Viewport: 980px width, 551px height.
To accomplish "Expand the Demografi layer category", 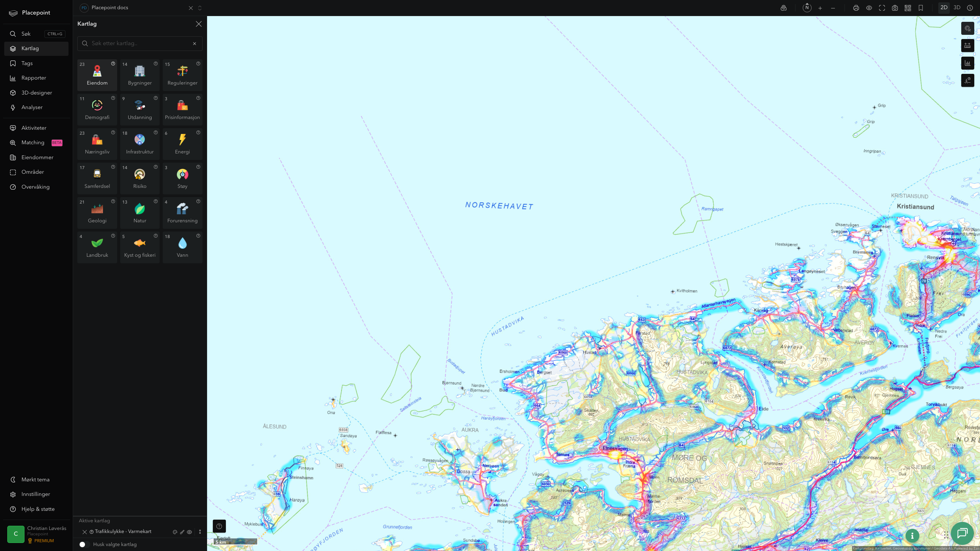I will [x=97, y=109].
